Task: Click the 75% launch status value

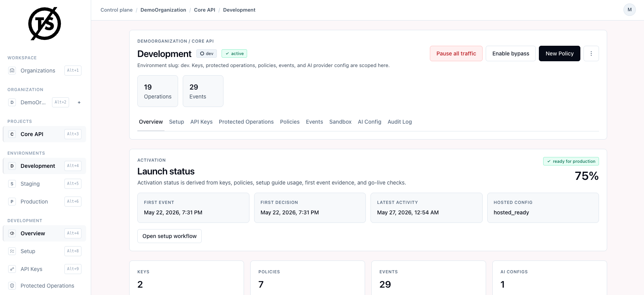Action: [x=587, y=176]
